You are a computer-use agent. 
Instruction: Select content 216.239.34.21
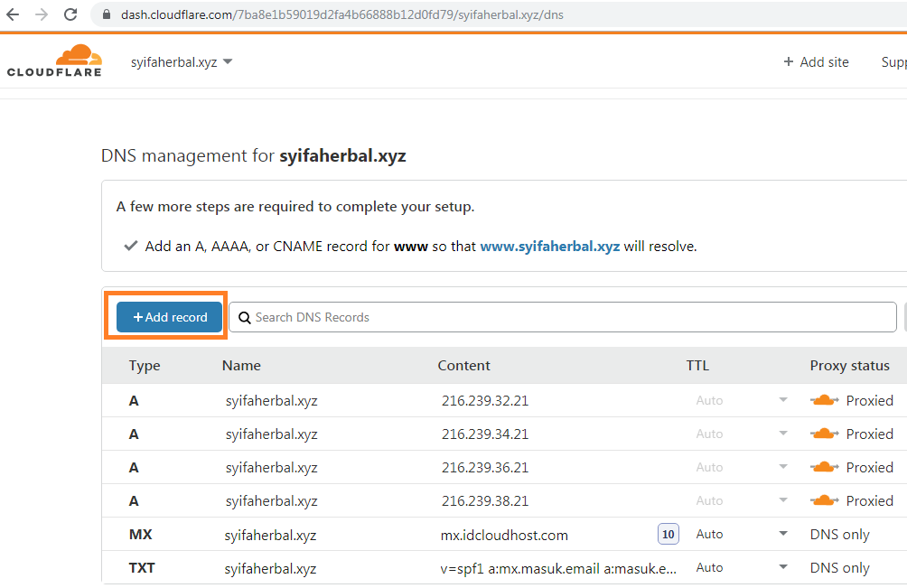coord(485,434)
